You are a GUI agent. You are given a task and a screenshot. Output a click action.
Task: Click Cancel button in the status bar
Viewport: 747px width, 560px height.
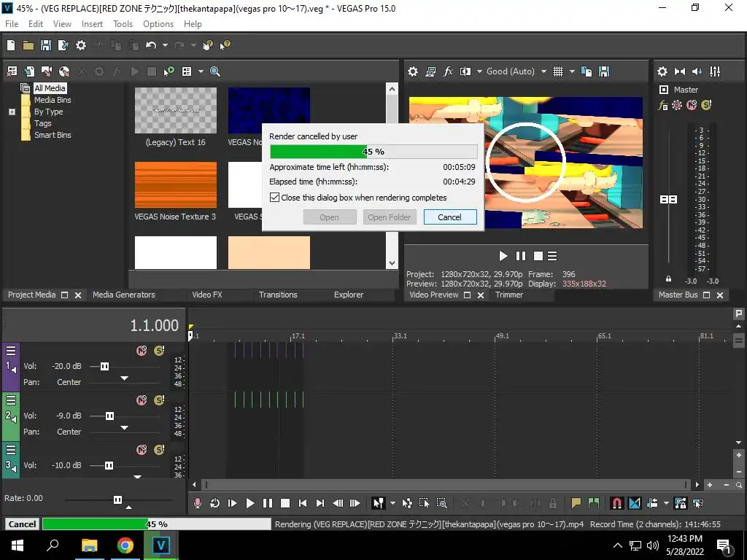click(22, 524)
